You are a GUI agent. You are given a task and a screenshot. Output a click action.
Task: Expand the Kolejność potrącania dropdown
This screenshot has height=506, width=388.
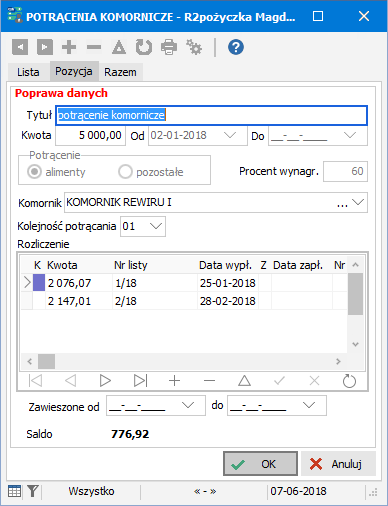tap(156, 226)
